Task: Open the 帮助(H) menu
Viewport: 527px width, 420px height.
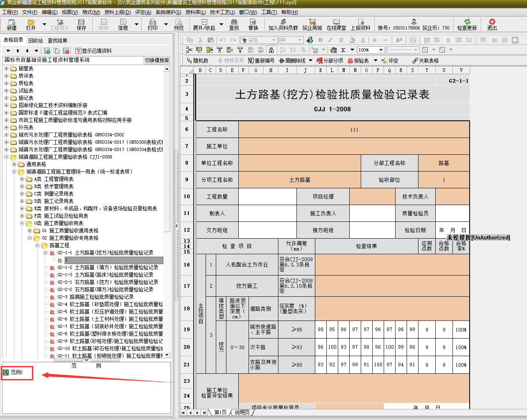Action: pos(290,12)
